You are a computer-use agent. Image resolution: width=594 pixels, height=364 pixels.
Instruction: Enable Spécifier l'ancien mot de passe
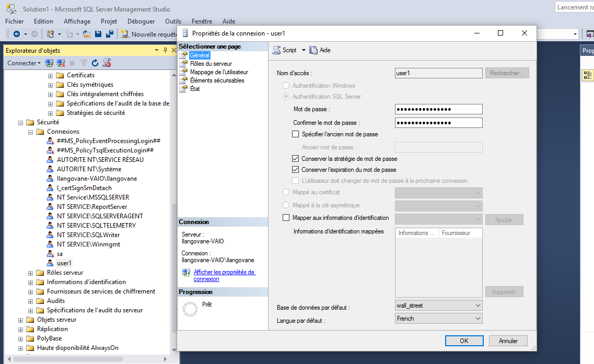click(x=296, y=134)
